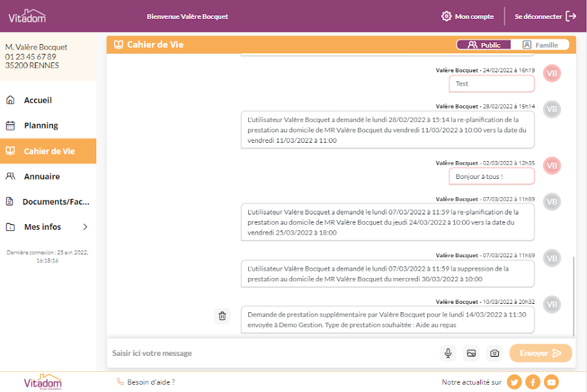
Task: Open Vitadom YouTube channel icon
Action: (551, 382)
